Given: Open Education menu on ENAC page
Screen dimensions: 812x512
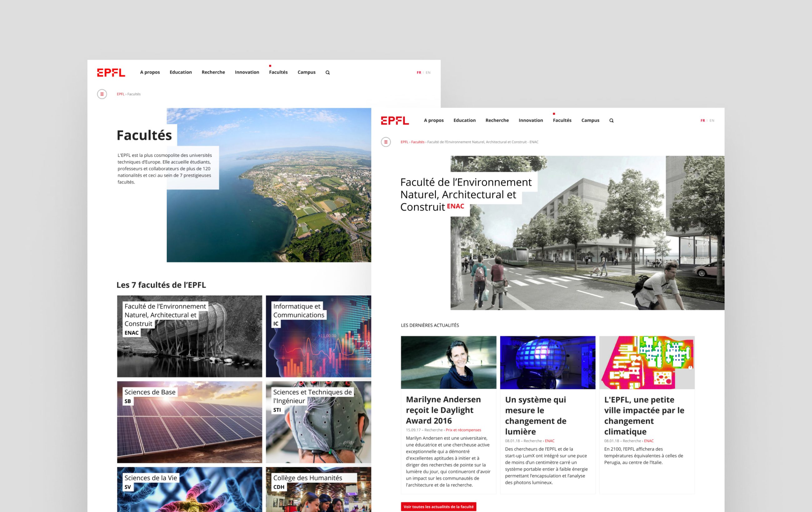Looking at the screenshot, I should click(464, 120).
